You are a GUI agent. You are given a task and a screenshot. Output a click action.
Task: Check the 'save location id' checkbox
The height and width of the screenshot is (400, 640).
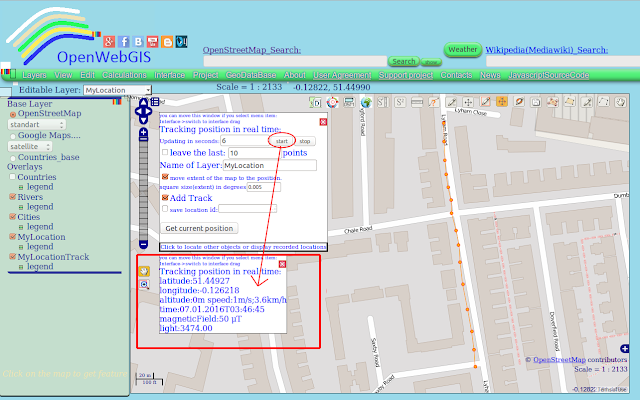pos(165,209)
